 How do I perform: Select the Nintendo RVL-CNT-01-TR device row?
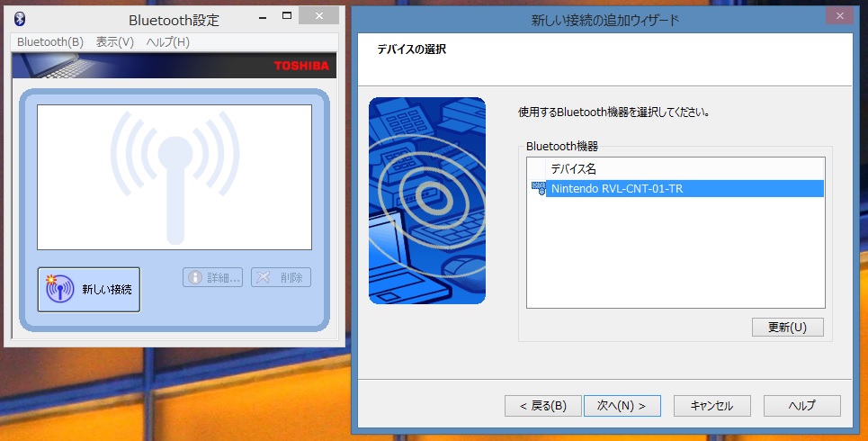pos(685,188)
